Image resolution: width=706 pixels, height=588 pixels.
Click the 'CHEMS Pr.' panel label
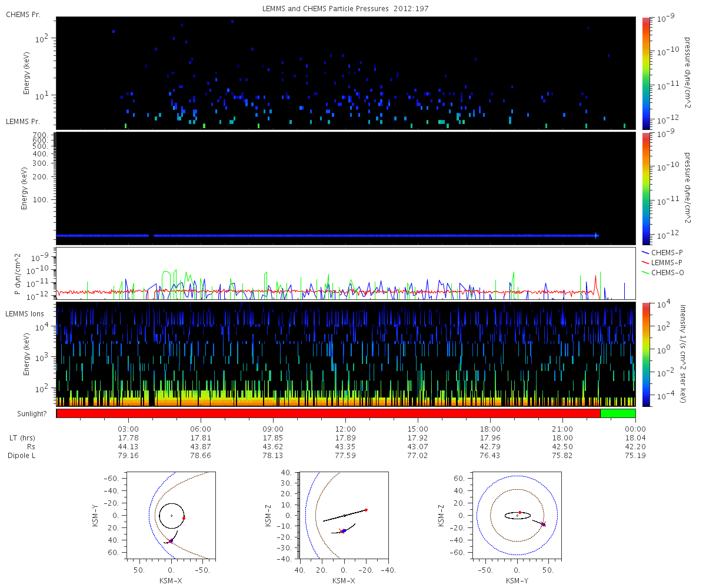[x=22, y=14]
